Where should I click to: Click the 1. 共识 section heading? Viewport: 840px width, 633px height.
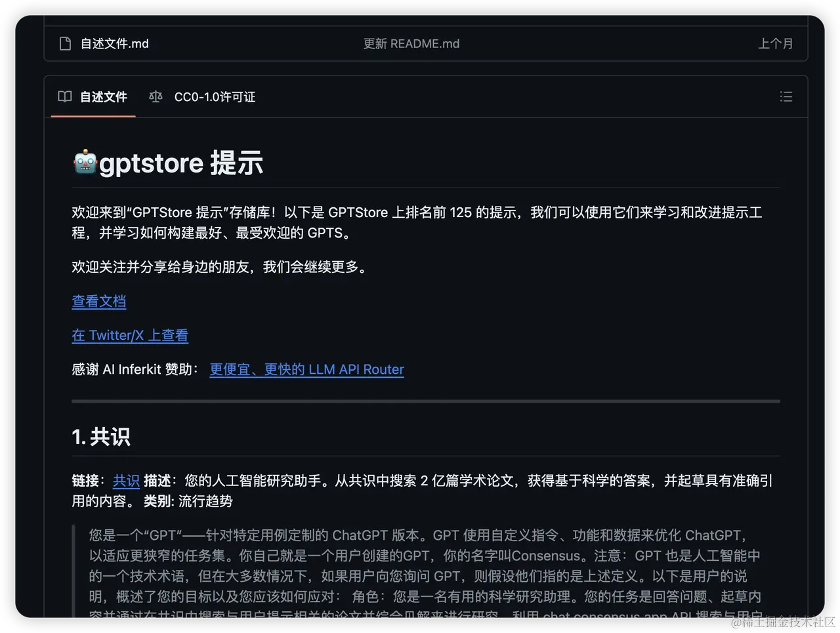click(101, 437)
